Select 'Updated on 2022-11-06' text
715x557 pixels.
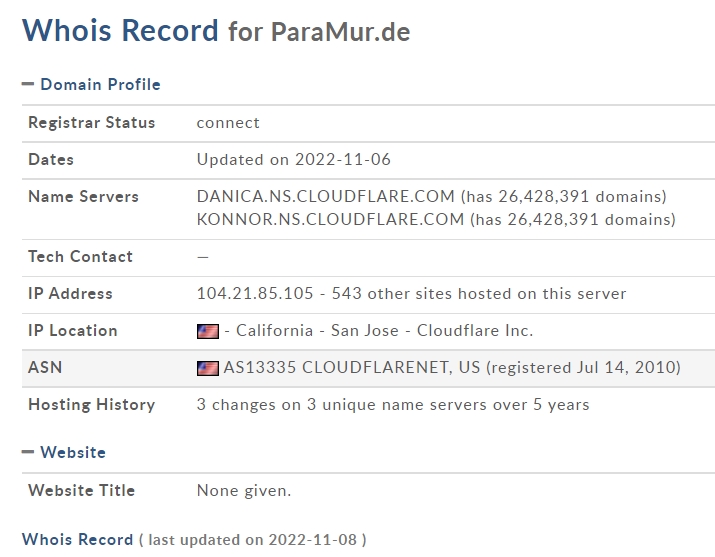click(294, 160)
